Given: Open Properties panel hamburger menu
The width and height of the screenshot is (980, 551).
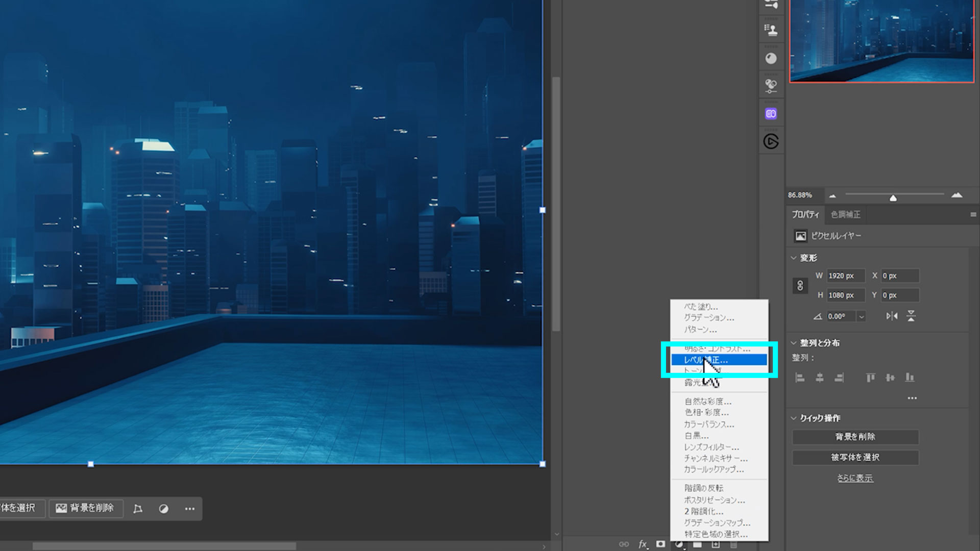Looking at the screenshot, I should [973, 215].
